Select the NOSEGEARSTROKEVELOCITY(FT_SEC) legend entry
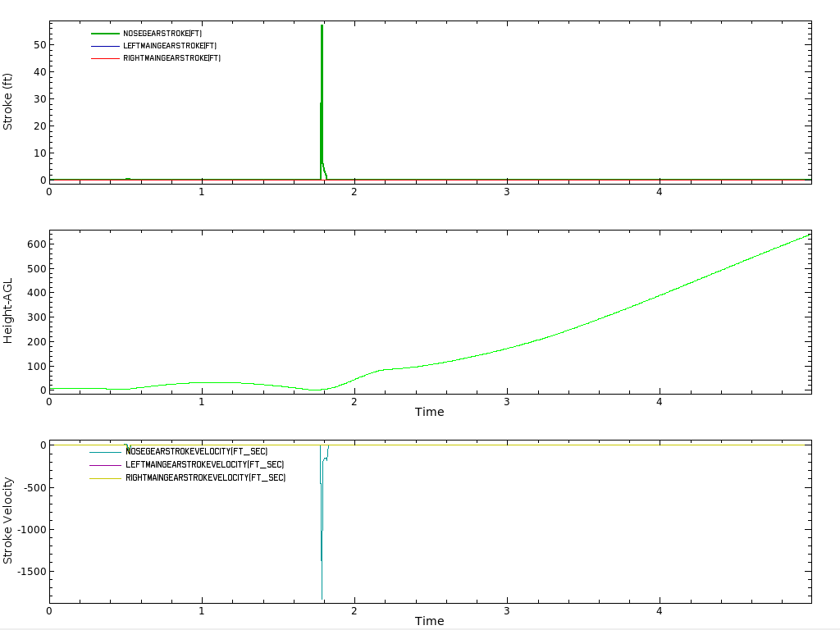The height and width of the screenshot is (630, 840). 196,451
